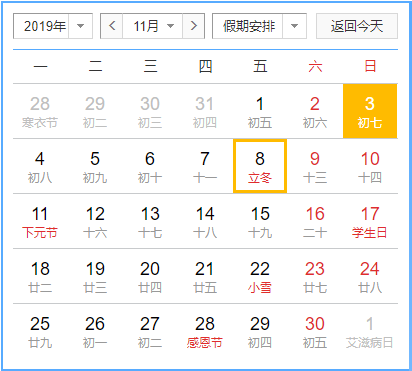Select November 17 学生日
Screen dimensions: 412x371
tap(370, 221)
